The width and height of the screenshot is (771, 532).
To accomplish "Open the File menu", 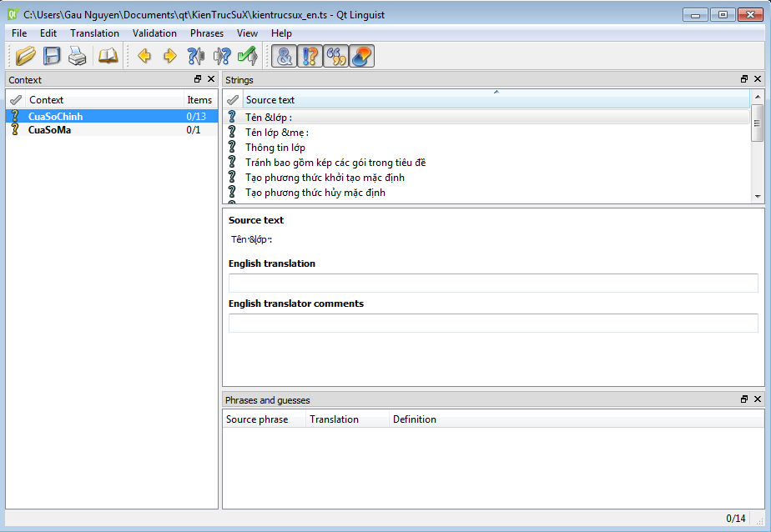I will [19, 33].
